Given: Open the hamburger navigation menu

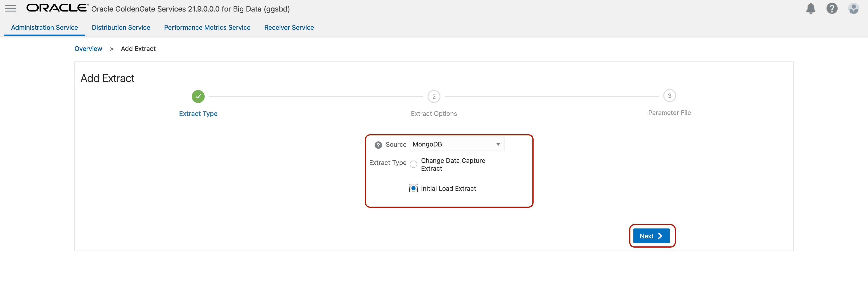Looking at the screenshot, I should (x=10, y=9).
